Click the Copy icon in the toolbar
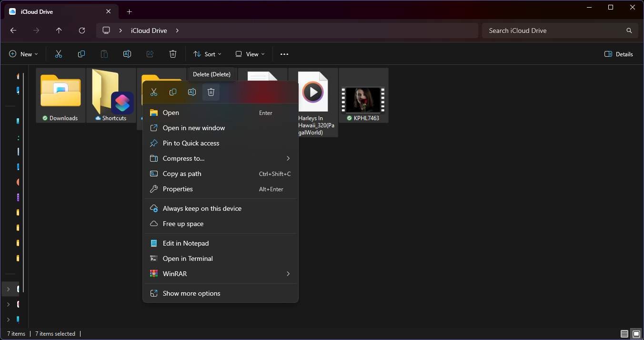644x340 pixels. point(81,54)
